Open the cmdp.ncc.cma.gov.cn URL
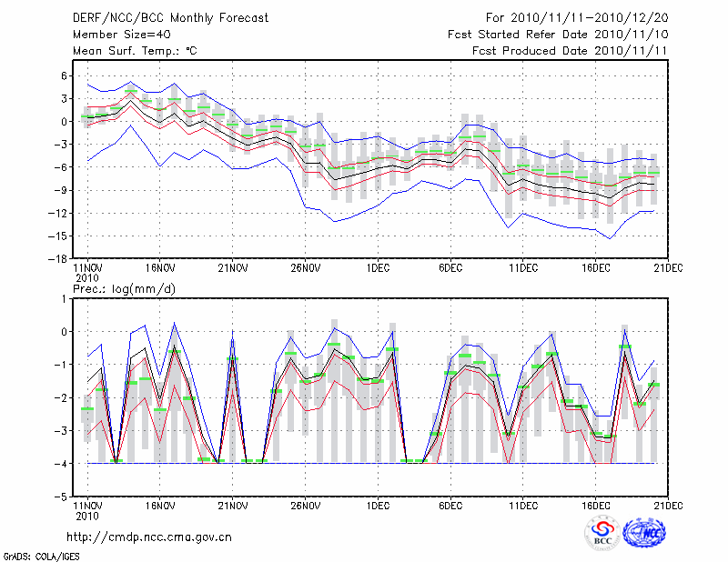Screen dimensions: 728x562 149,537
